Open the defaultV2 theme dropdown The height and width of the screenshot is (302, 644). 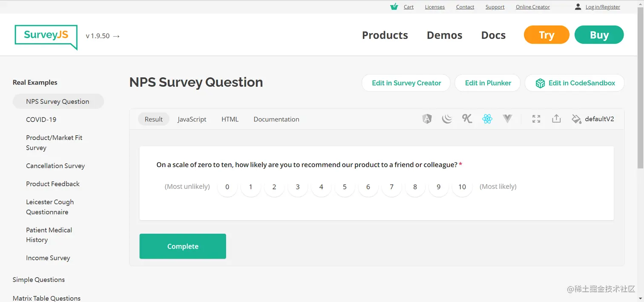point(593,119)
